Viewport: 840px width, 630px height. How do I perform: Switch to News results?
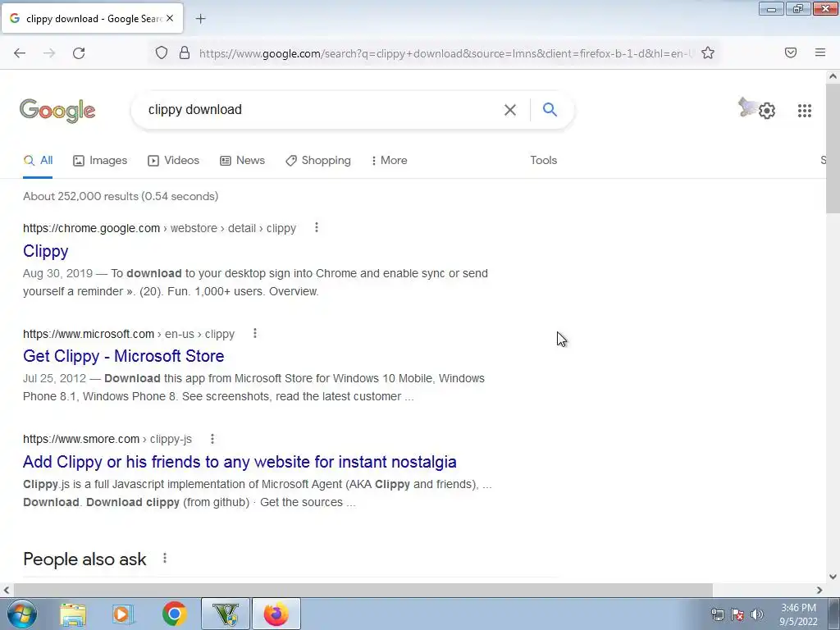[x=242, y=160]
